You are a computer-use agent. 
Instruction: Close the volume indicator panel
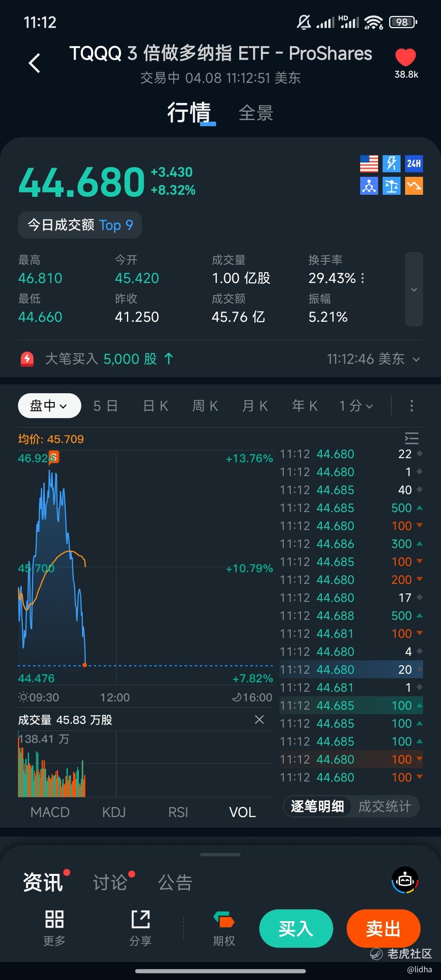(x=259, y=719)
